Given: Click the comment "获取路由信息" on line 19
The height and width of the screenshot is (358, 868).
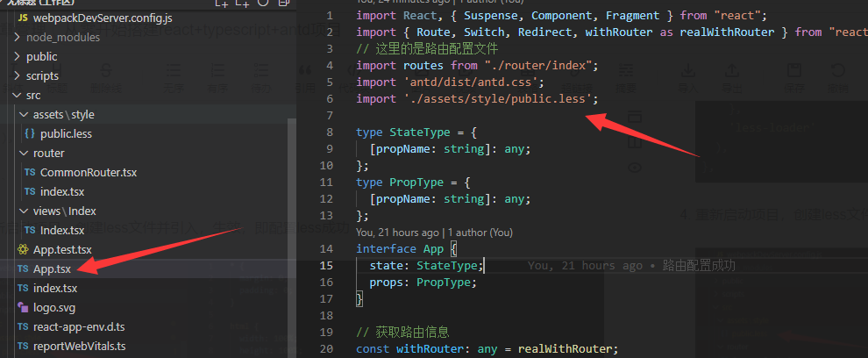Looking at the screenshot, I should [412, 332].
